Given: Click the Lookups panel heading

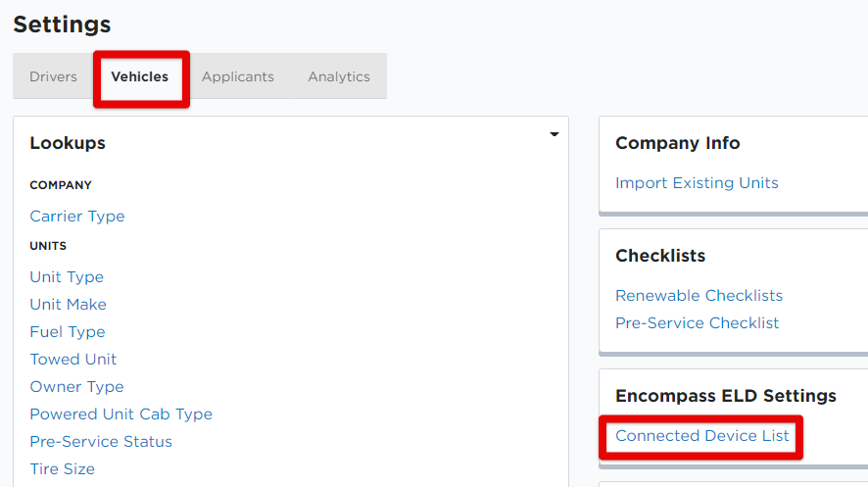Looking at the screenshot, I should tap(68, 143).
